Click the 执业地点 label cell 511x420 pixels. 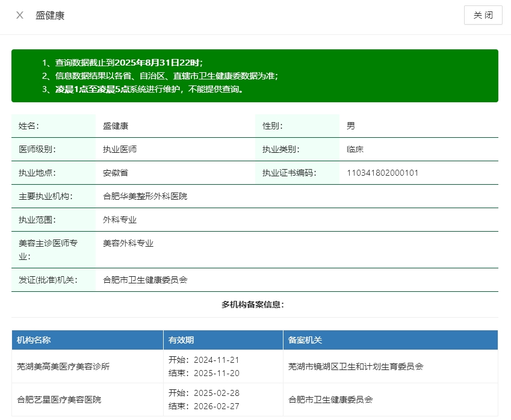point(54,173)
